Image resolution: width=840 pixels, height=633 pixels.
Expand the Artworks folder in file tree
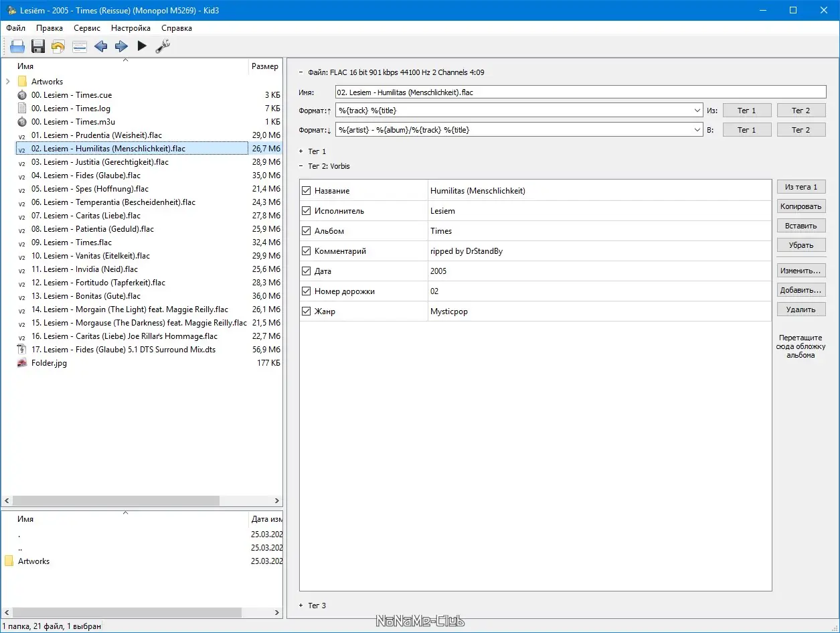(x=7, y=82)
